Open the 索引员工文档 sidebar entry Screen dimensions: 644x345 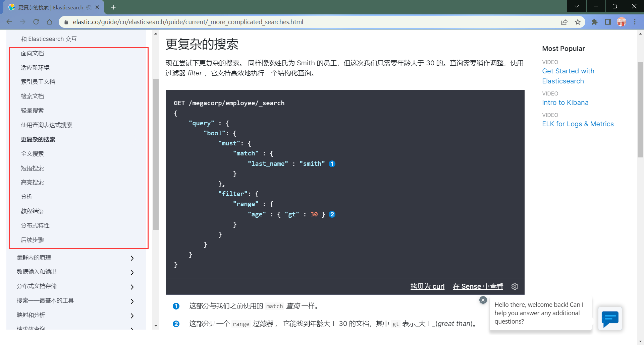tap(38, 82)
